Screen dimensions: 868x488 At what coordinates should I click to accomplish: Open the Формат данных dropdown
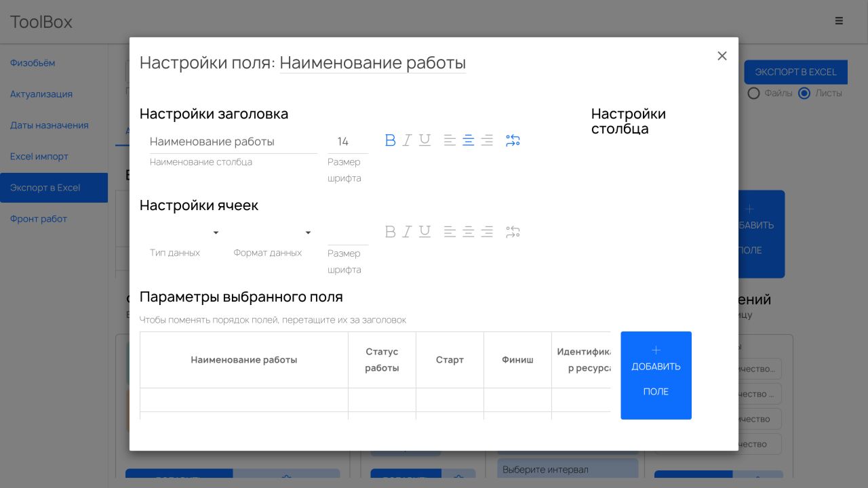(273, 233)
